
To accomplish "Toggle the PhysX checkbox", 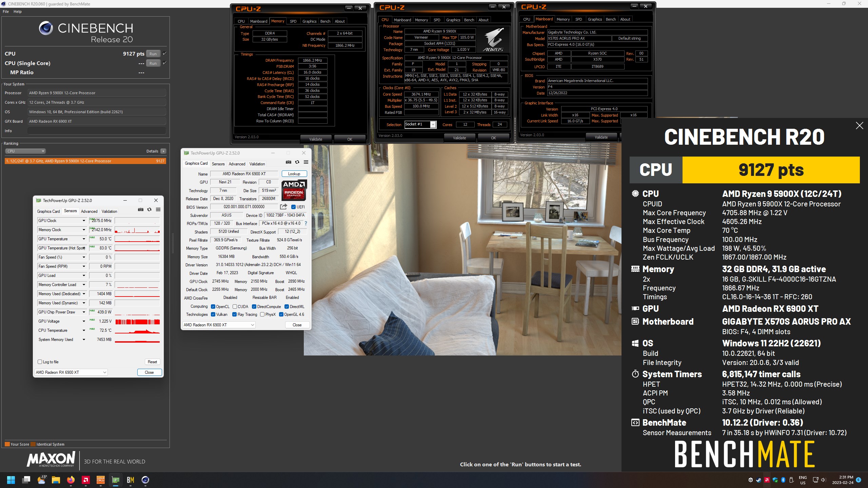I will click(x=262, y=314).
